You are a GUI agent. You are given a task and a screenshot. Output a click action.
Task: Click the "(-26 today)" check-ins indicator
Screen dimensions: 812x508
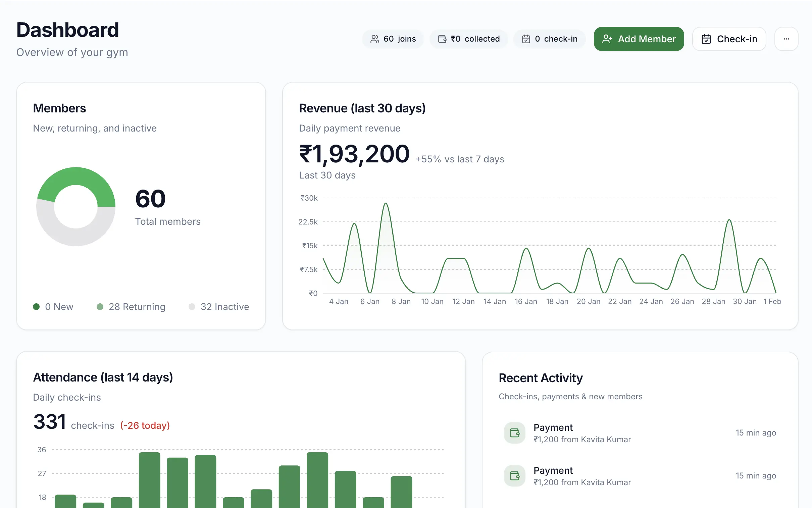click(145, 425)
